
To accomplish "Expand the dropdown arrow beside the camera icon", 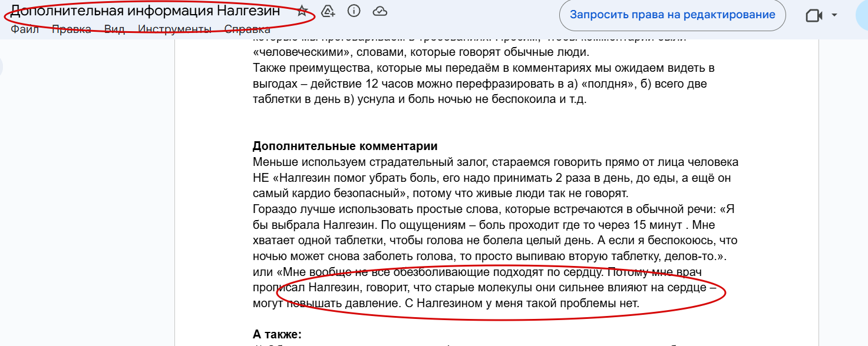I will point(834,15).
